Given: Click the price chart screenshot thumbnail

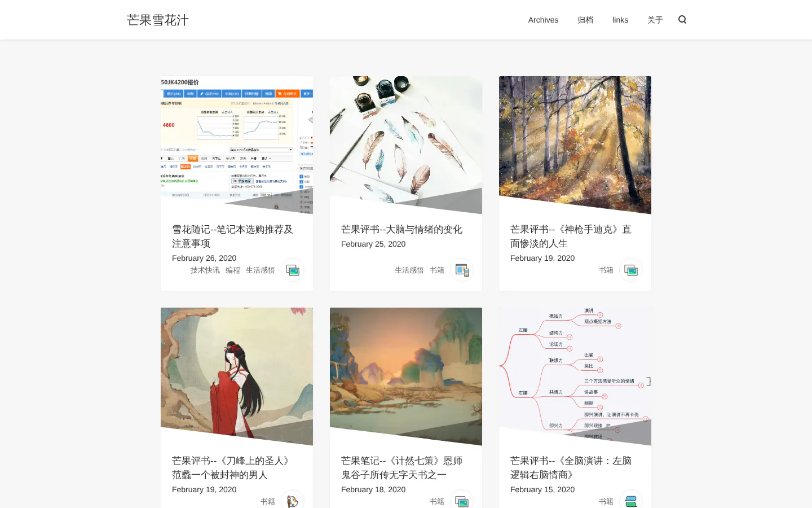Looking at the screenshot, I should click(x=237, y=145).
